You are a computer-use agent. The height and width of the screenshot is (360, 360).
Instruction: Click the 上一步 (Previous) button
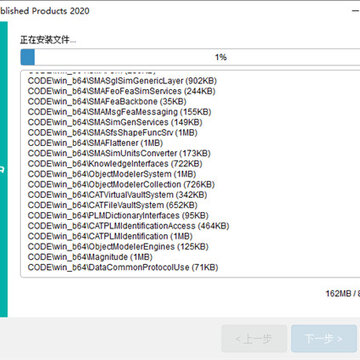pyautogui.click(x=254, y=340)
